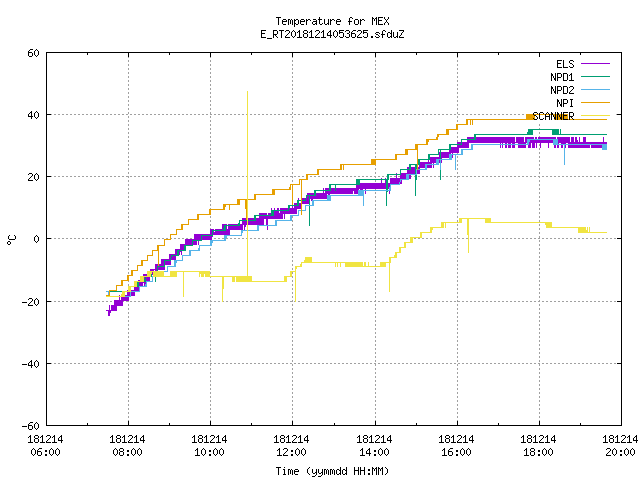Click the y-axis tick label -60

pos(31,426)
